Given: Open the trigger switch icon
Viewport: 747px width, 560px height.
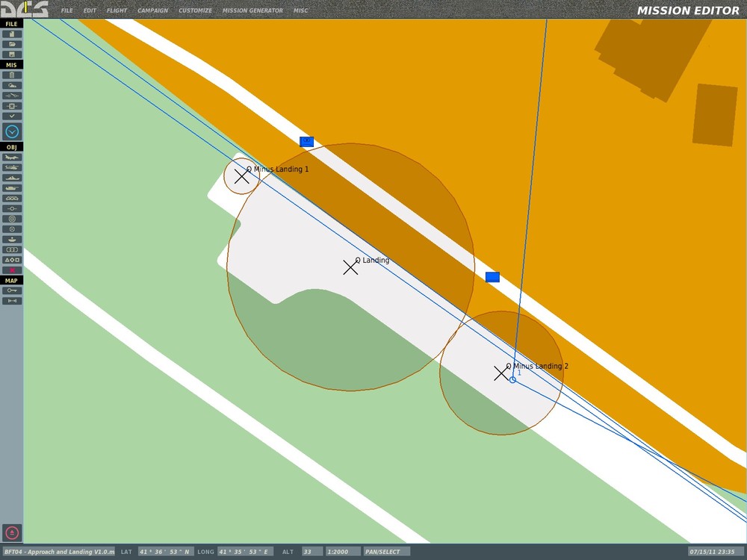Looking at the screenshot, I should click(12, 96).
